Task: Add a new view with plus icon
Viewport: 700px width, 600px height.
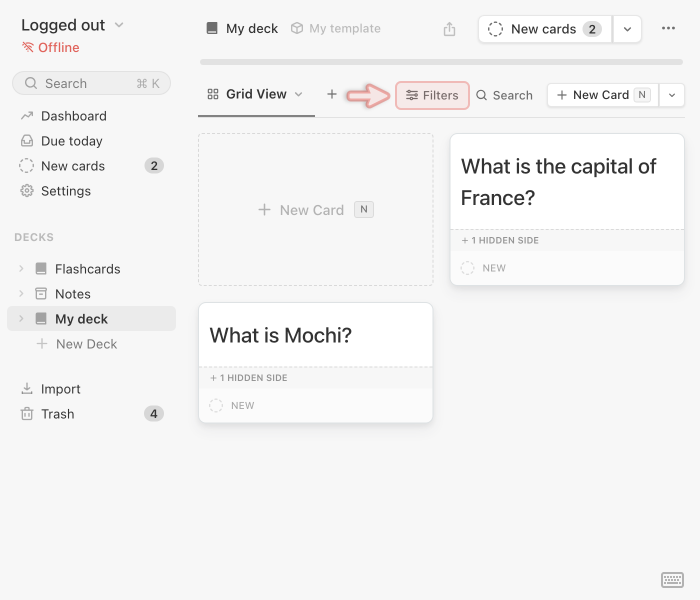Action: point(332,94)
